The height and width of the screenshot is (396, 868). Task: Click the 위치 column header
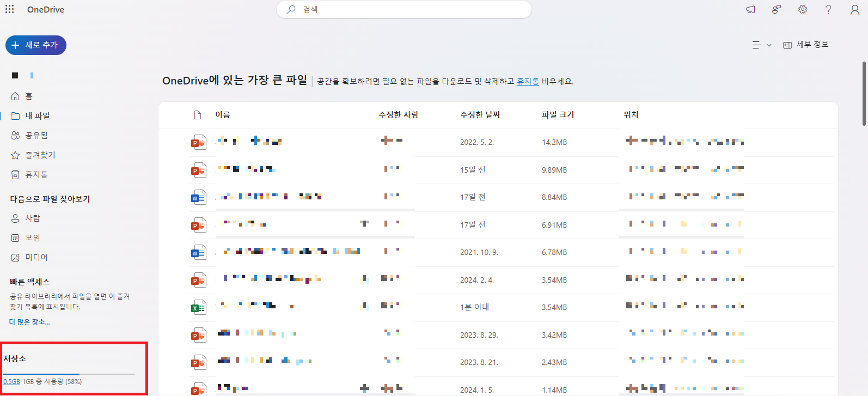click(x=631, y=115)
